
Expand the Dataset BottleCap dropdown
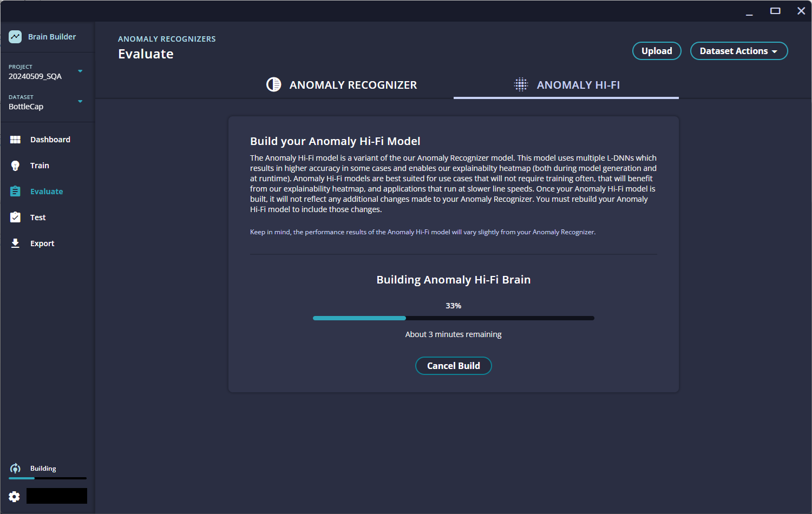click(80, 102)
